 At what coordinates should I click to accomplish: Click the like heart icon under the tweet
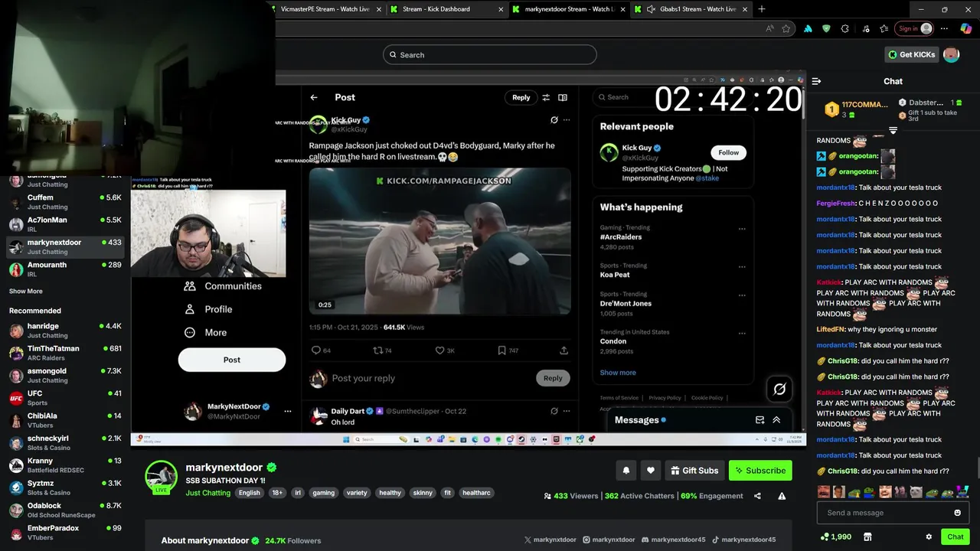(439, 350)
